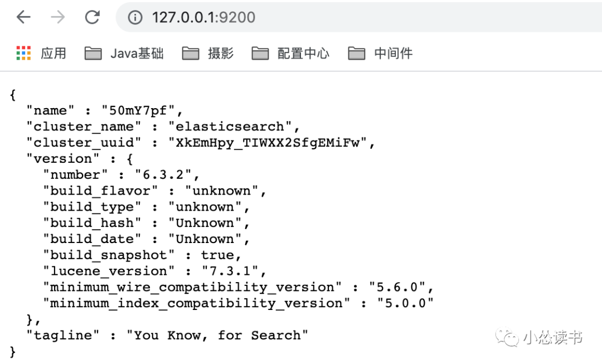Click the tagline "You Know, for Search"

click(217, 336)
